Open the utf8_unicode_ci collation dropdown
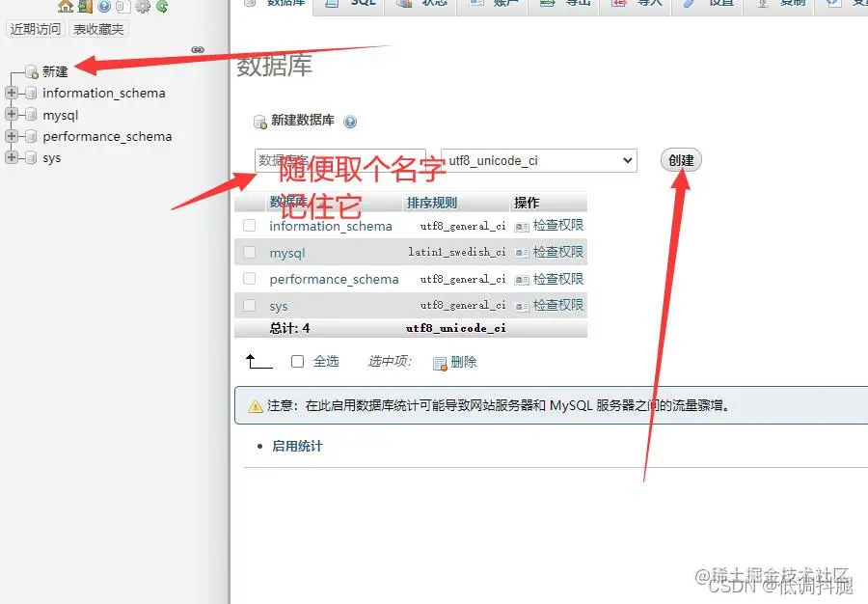The width and height of the screenshot is (868, 604). pyautogui.click(x=538, y=160)
